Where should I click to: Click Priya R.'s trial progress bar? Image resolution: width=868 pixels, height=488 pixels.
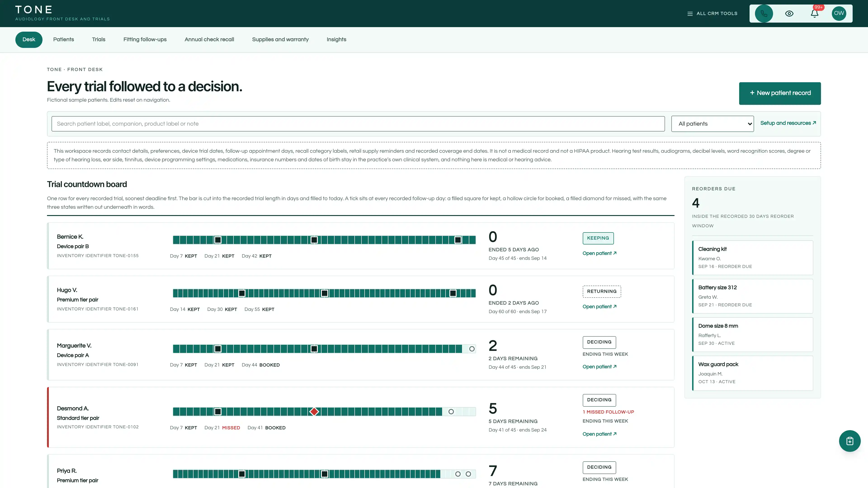pyautogui.click(x=324, y=474)
